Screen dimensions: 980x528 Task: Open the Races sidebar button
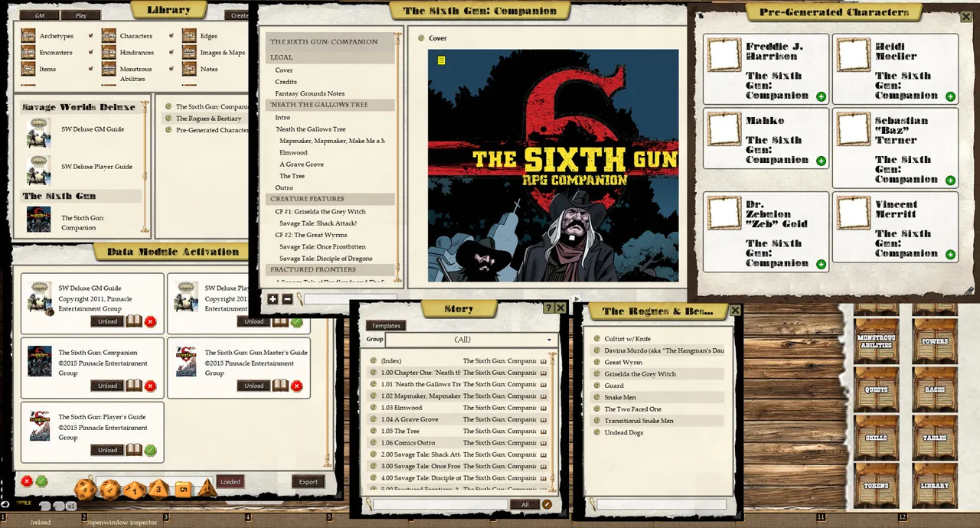(935, 389)
